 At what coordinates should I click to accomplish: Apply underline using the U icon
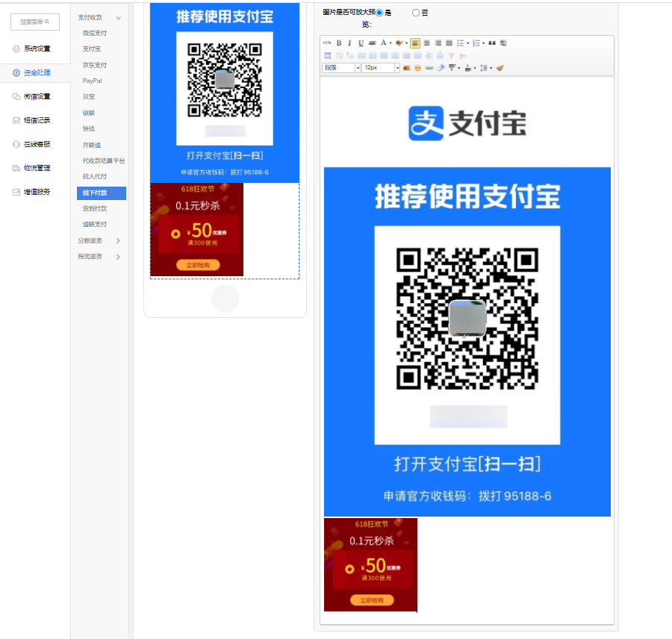[x=361, y=43]
